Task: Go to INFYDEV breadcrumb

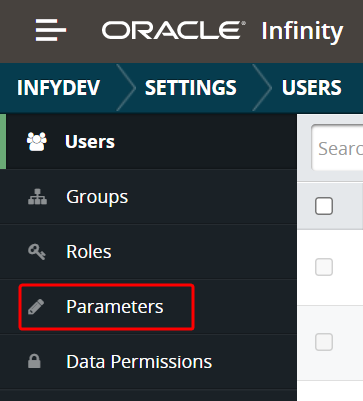Action: [x=59, y=88]
